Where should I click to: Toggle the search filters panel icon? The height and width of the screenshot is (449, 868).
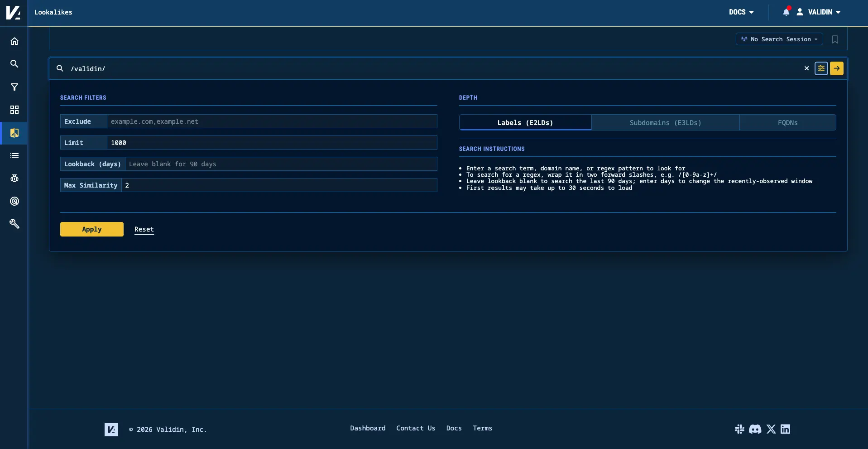[821, 68]
